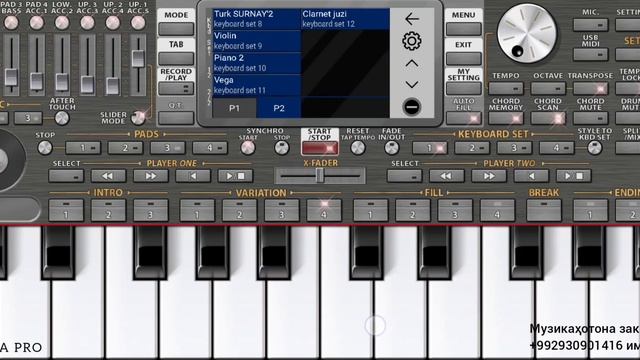640x360 pixels.
Task: Click the Q.T. button
Action: pyautogui.click(x=176, y=118)
